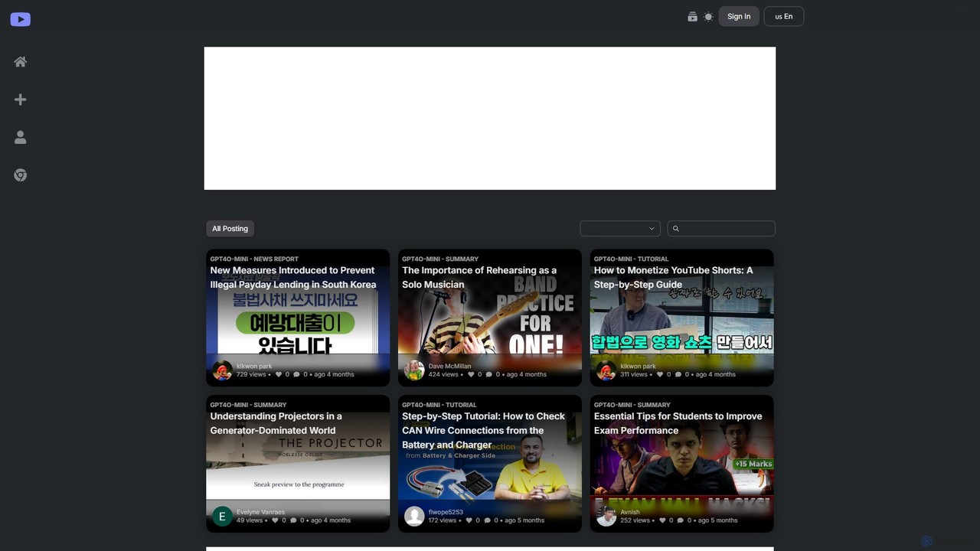Click author name 'Avnish'

pyautogui.click(x=631, y=512)
